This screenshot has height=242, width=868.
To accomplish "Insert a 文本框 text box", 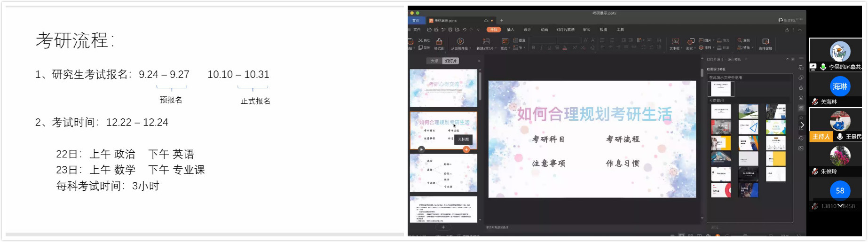I will tap(675, 42).
